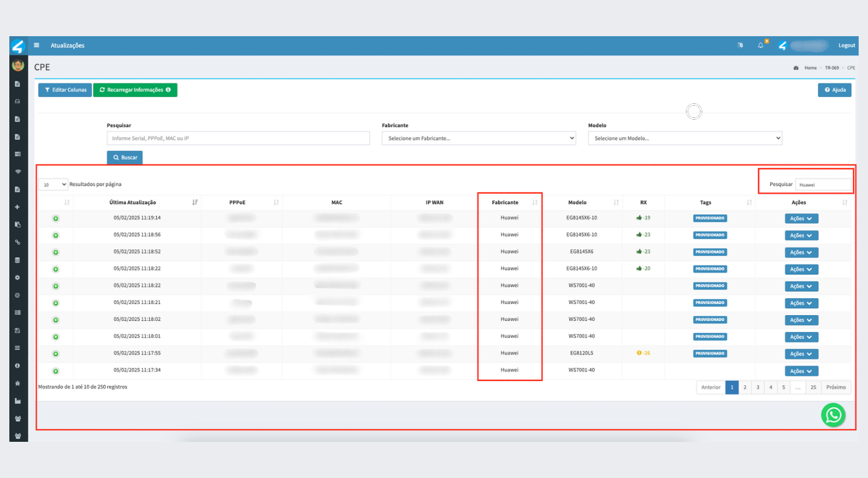Open the Fabricante filter dropdown
Viewport: 868px width, 478px height.
click(x=479, y=138)
